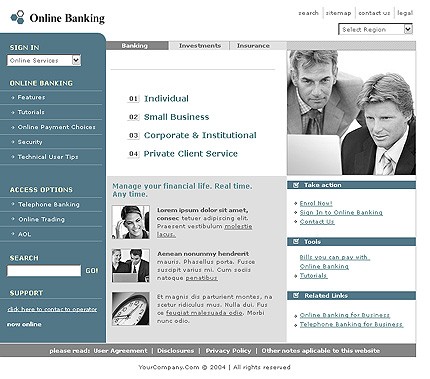Follow the penatibus link
Image resolution: width=430 pixels, height=379 pixels.
202,278
